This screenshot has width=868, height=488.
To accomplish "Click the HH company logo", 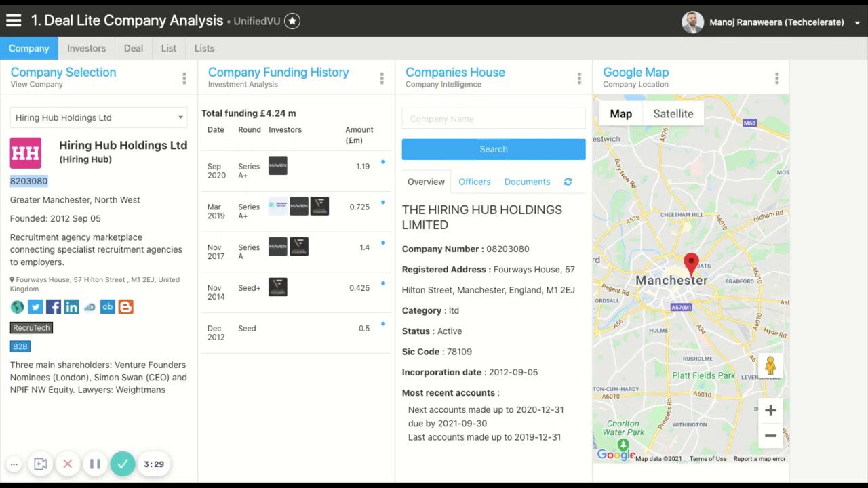I will click(26, 152).
